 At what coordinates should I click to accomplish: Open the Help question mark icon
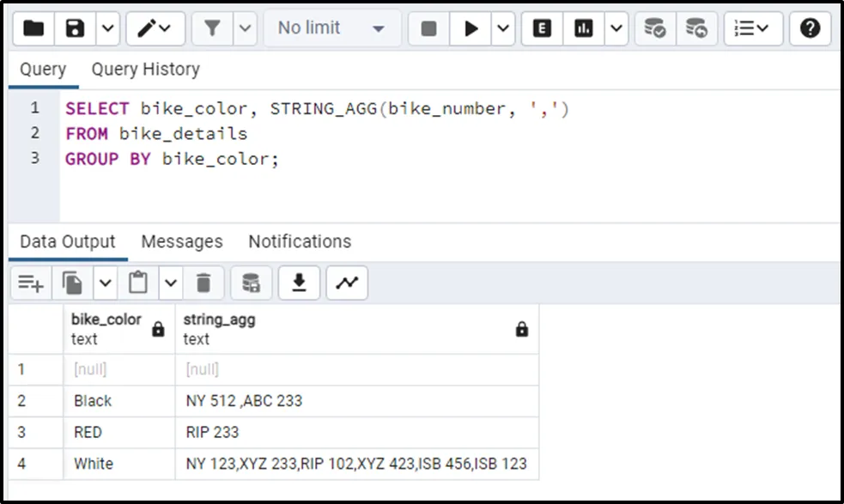click(810, 28)
